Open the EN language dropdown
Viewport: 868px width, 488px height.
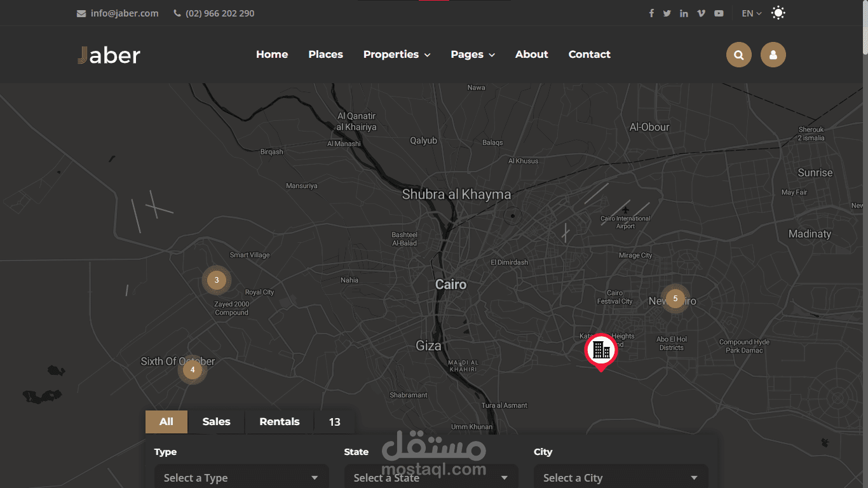tap(752, 13)
